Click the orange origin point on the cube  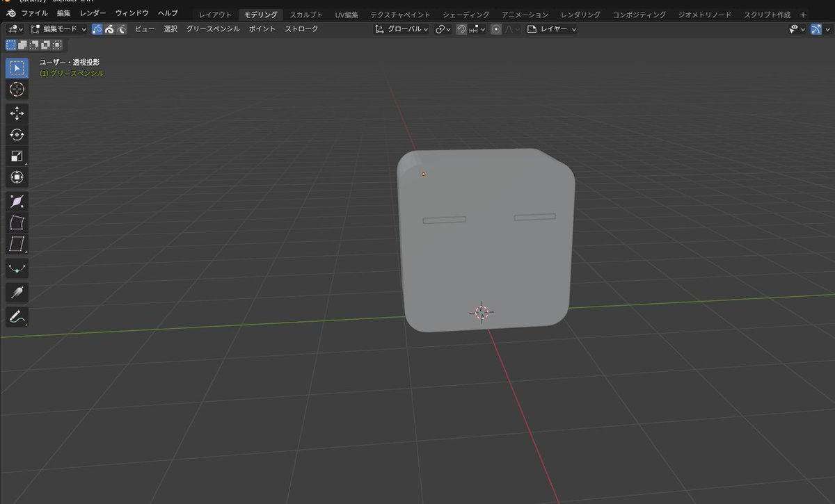tap(423, 174)
